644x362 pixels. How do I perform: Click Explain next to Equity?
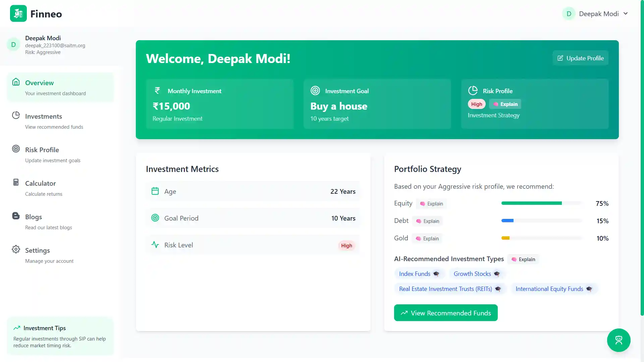tap(431, 203)
